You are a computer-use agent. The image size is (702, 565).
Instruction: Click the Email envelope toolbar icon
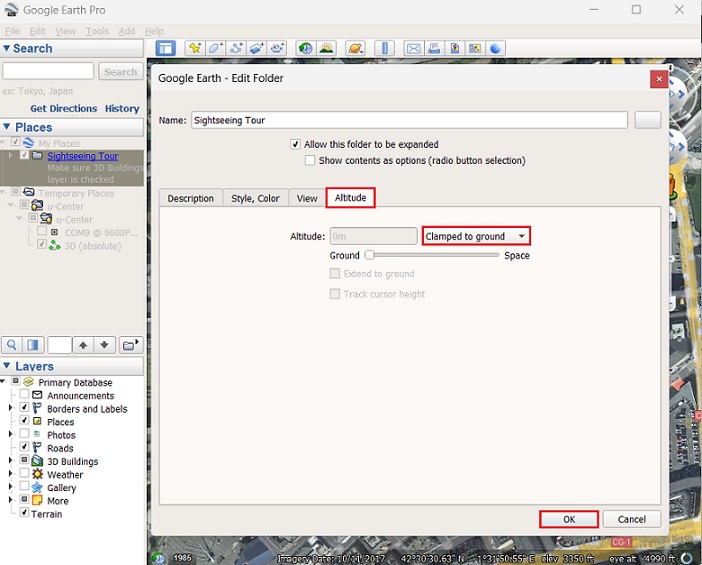tap(413, 48)
